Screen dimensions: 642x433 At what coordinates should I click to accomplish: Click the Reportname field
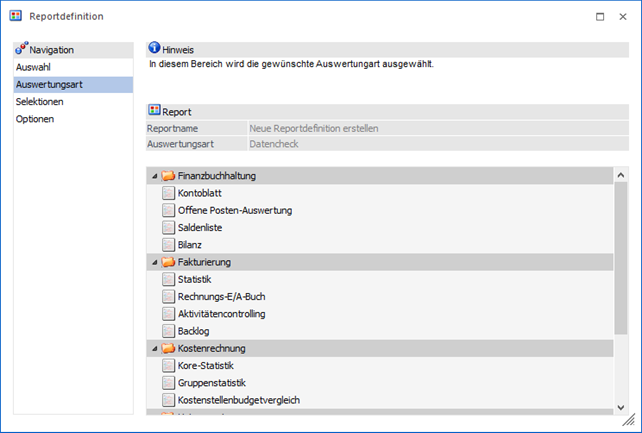pyautogui.click(x=437, y=128)
